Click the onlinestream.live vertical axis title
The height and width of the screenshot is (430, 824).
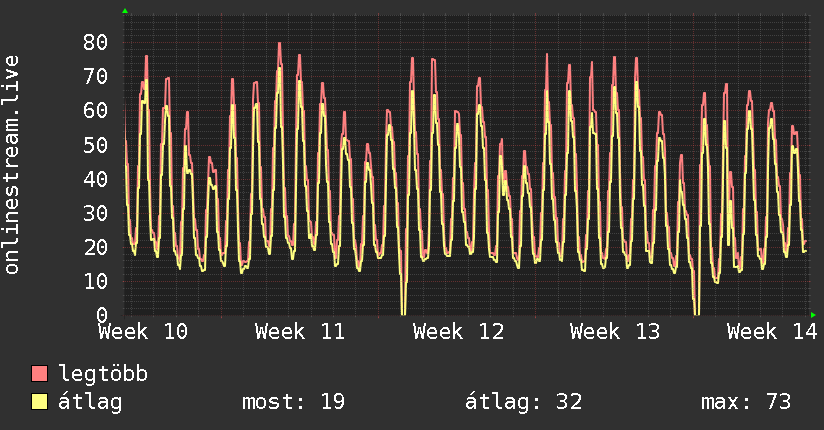coord(12,165)
